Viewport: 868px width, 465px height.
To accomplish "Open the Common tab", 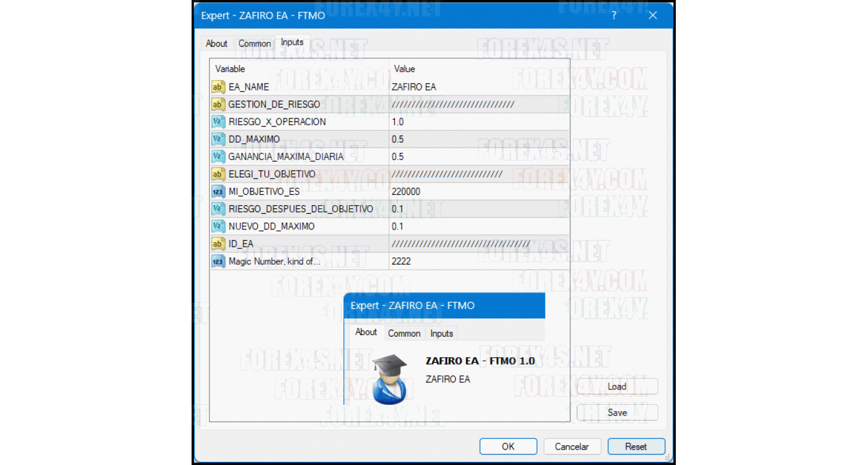I will click(x=254, y=43).
